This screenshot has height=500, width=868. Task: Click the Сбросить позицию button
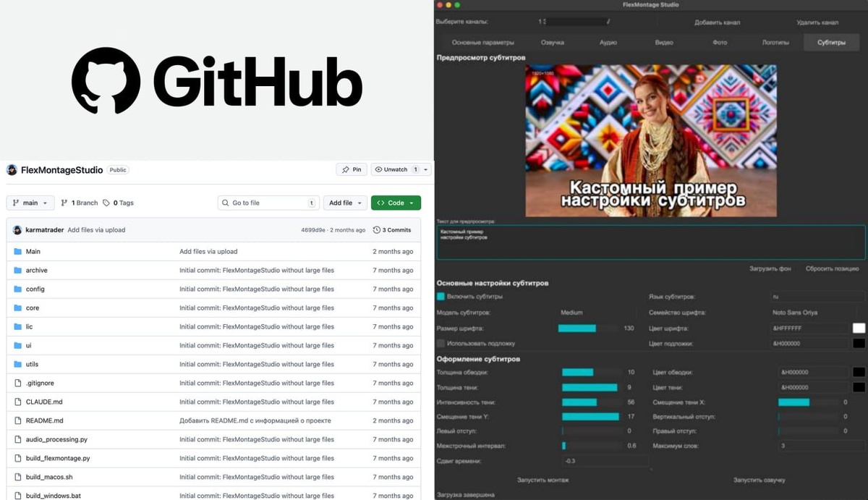click(x=832, y=268)
